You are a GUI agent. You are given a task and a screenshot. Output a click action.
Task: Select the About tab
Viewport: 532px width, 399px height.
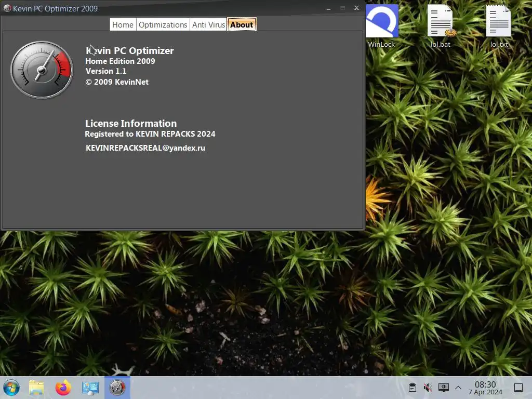242,25
